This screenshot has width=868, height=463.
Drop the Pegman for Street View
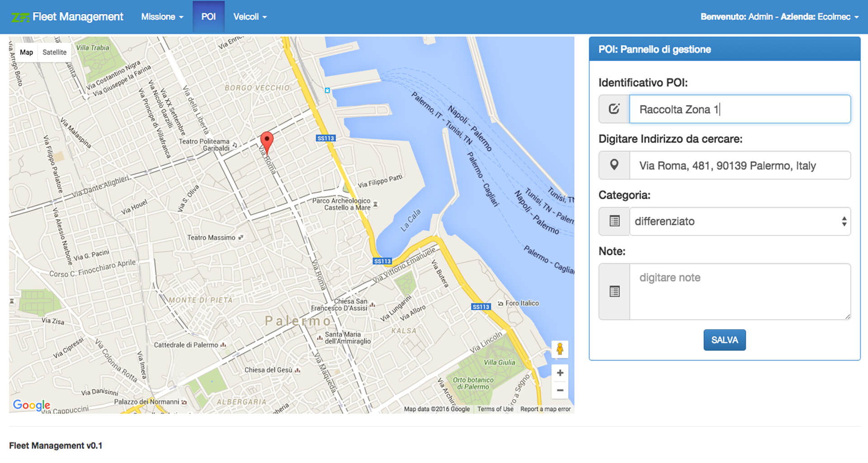point(560,349)
